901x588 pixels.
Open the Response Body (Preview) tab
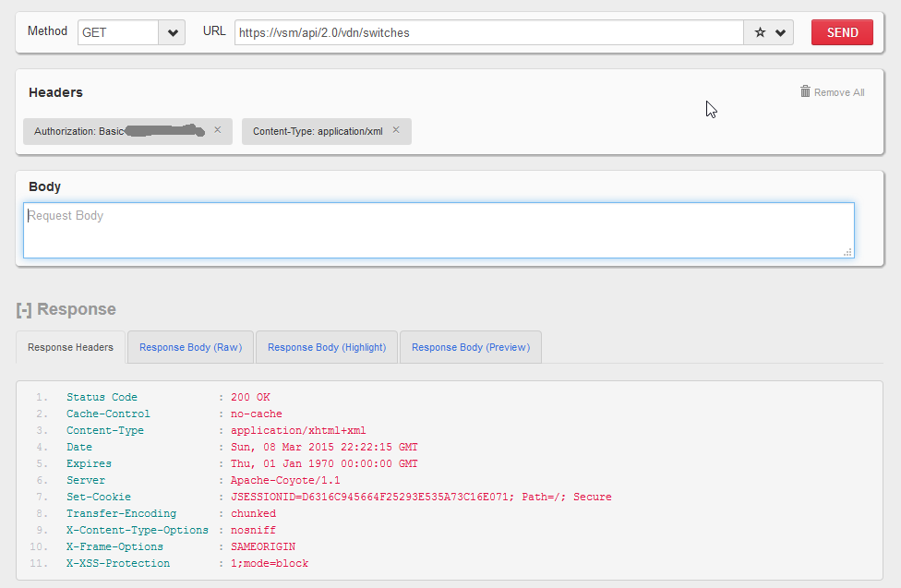point(471,347)
